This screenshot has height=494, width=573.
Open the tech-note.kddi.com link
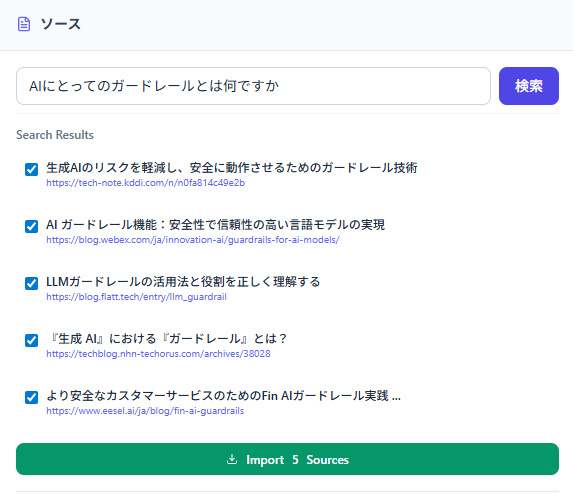[145, 183]
